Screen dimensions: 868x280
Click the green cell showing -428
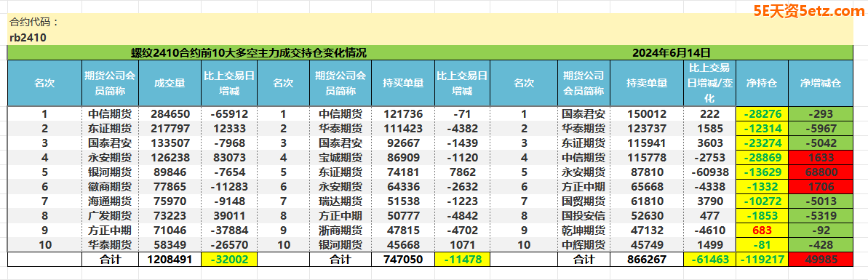click(x=820, y=244)
